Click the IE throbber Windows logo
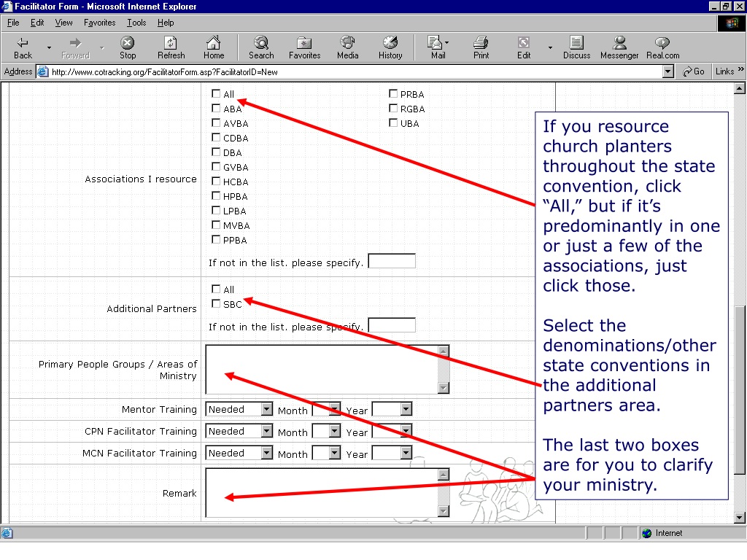 [732, 23]
